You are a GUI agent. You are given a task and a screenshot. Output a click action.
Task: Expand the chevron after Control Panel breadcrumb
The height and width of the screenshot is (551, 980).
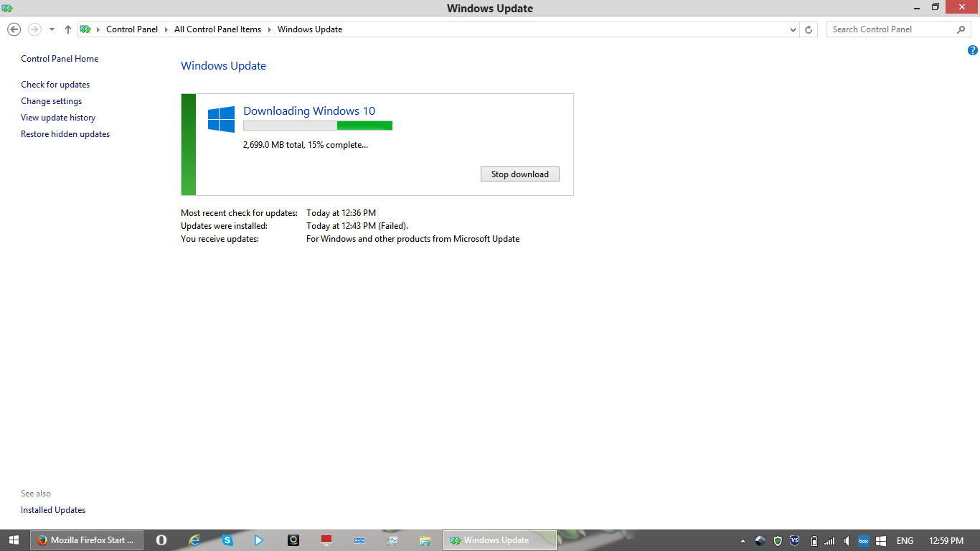point(166,29)
